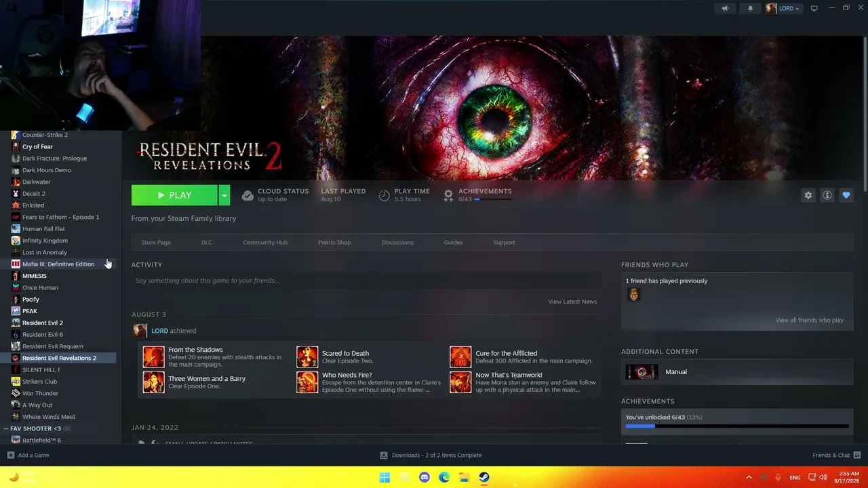
Task: Open the Windows Start menu
Action: click(x=384, y=477)
